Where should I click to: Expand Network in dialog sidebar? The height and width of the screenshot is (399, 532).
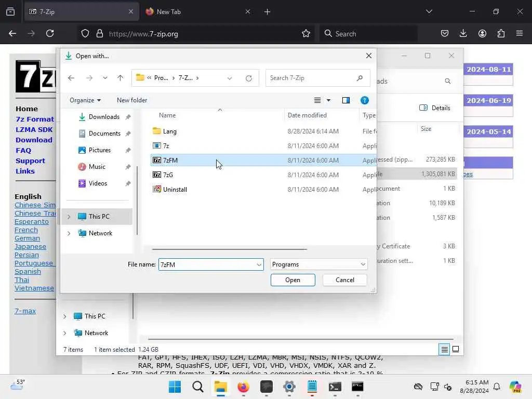[x=69, y=233]
